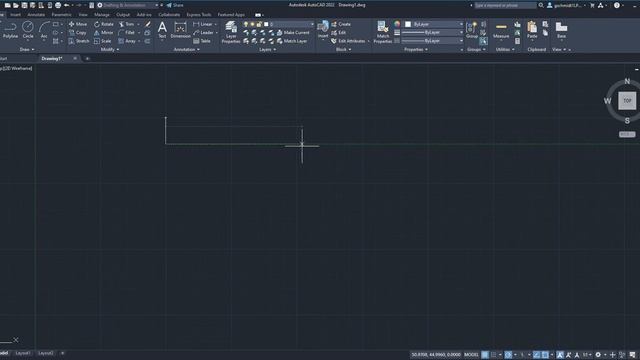The height and width of the screenshot is (360, 640).
Task: Insert a Table
Action: 202,41
